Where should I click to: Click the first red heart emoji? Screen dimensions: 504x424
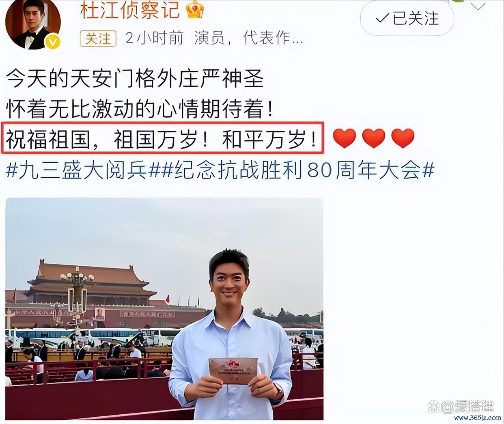tap(344, 138)
